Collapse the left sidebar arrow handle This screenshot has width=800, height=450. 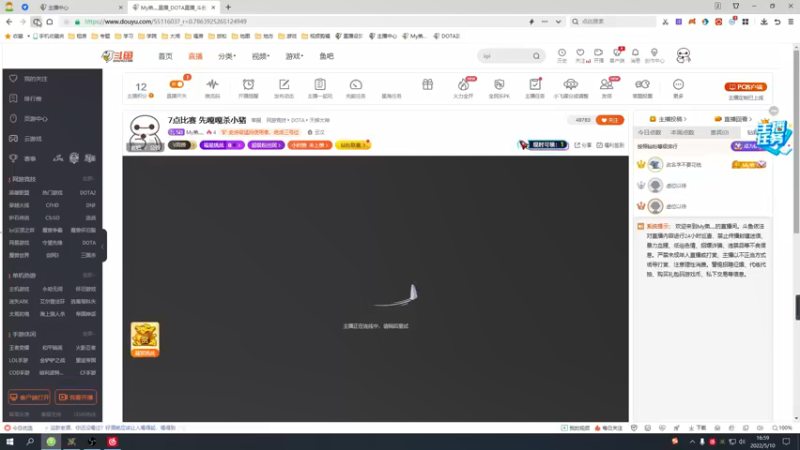104,246
